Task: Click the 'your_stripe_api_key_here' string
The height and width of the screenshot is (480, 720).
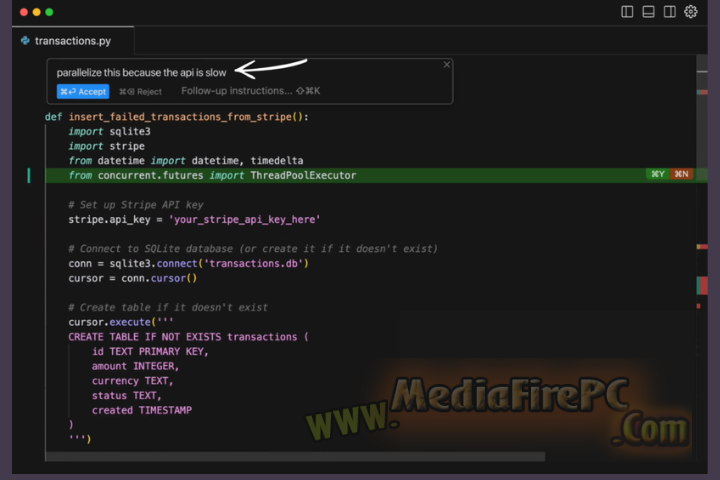Action: [x=244, y=220]
